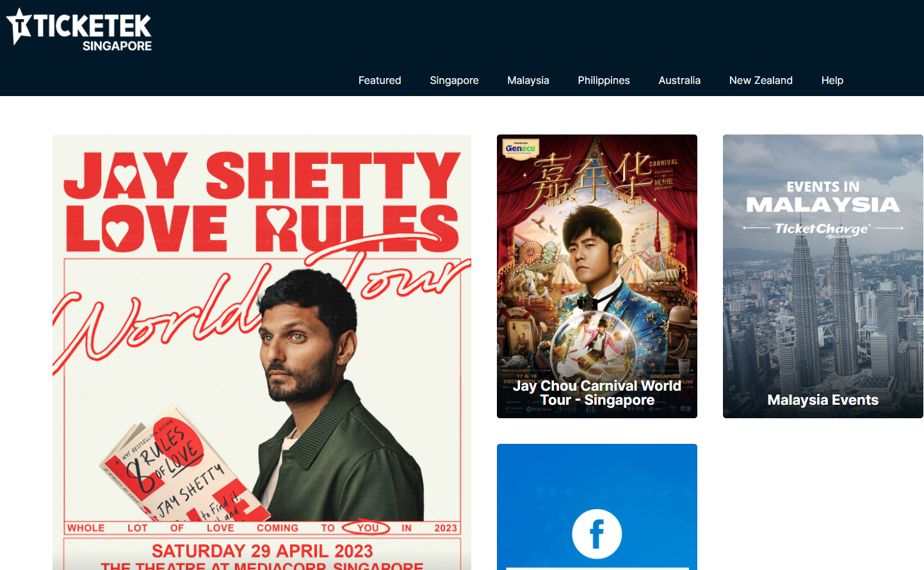Select New Zealand menu item
924x570 pixels.
tap(761, 80)
